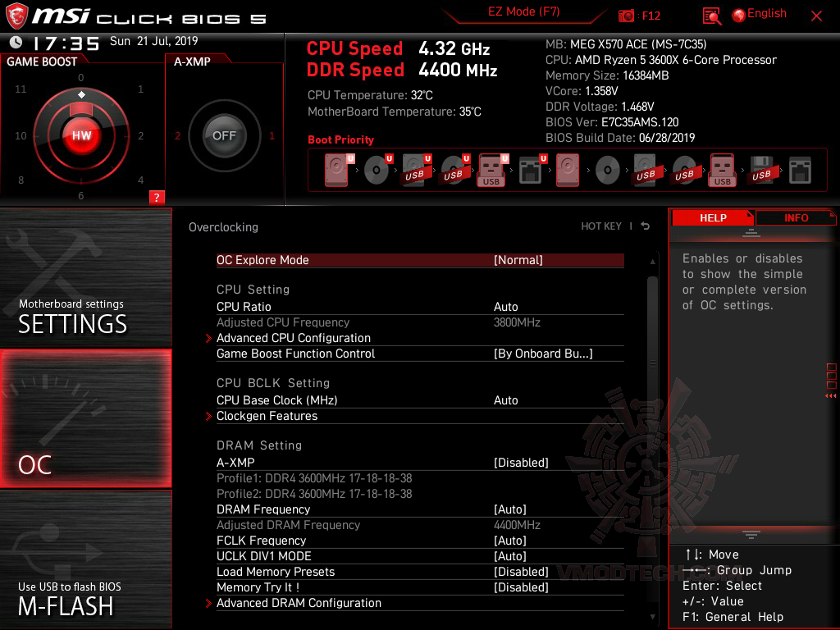
Task: Click the screenshot magnifier icon in title bar
Action: click(711, 16)
